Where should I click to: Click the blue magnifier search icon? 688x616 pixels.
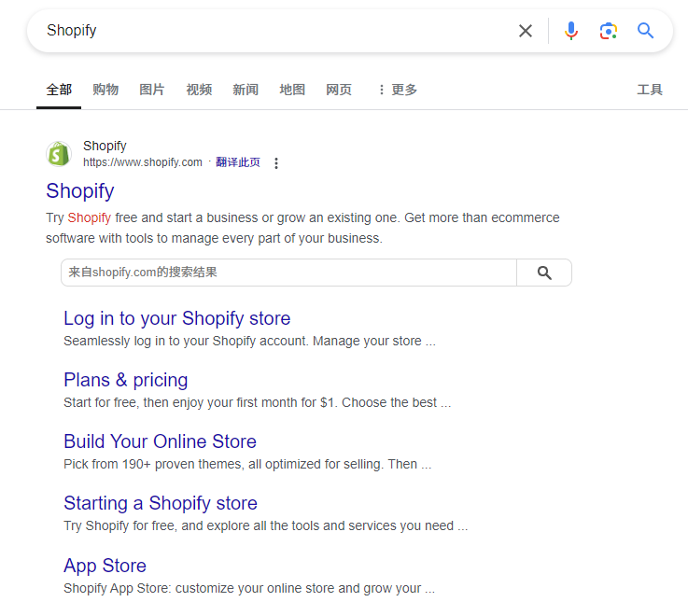(x=646, y=31)
